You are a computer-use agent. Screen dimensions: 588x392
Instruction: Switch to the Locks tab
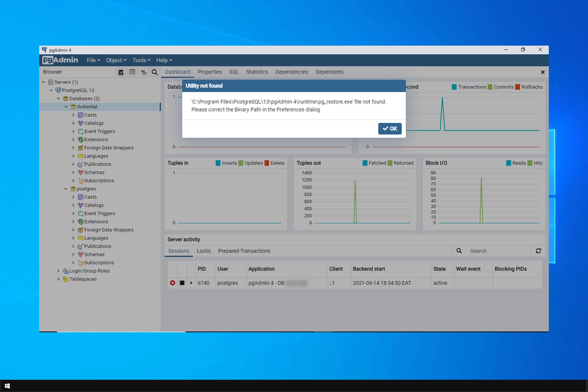[x=204, y=251]
